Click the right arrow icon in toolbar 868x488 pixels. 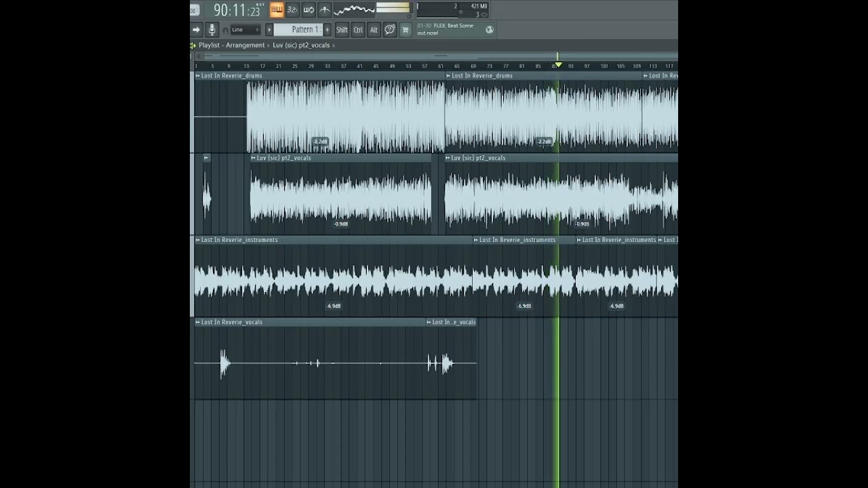coord(197,29)
